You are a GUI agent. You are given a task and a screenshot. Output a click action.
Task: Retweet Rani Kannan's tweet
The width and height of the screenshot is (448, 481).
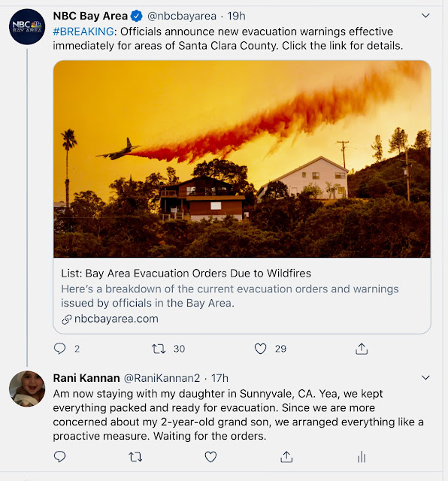point(135,457)
